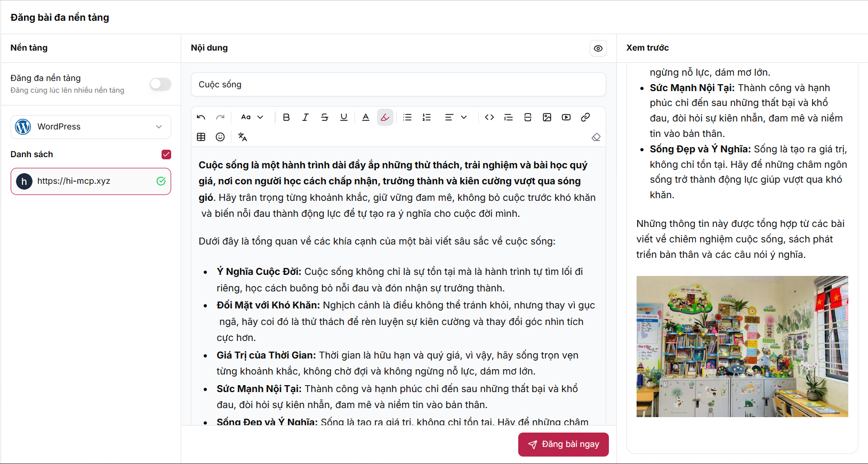Click the translate text icon
868x464 pixels.
pyautogui.click(x=243, y=137)
